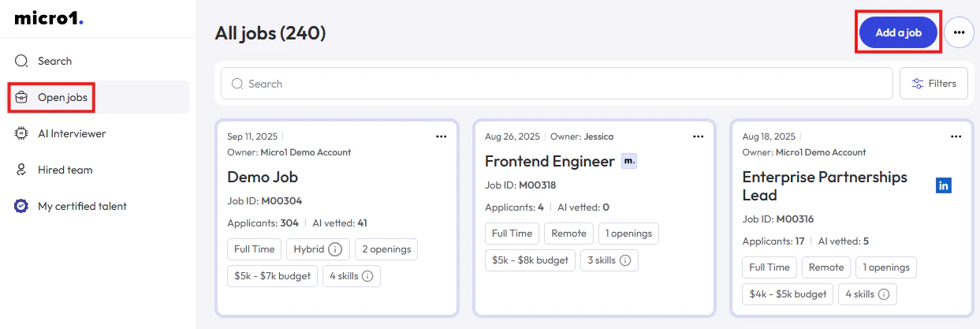Screen dimensions: 980x329
Task: Click Full Time tag on Enterprise Partnerships Lead
Action: coord(769,267)
